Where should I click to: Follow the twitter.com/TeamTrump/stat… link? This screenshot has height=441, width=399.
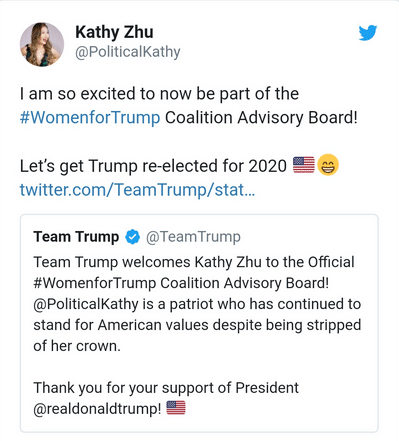tap(137, 190)
